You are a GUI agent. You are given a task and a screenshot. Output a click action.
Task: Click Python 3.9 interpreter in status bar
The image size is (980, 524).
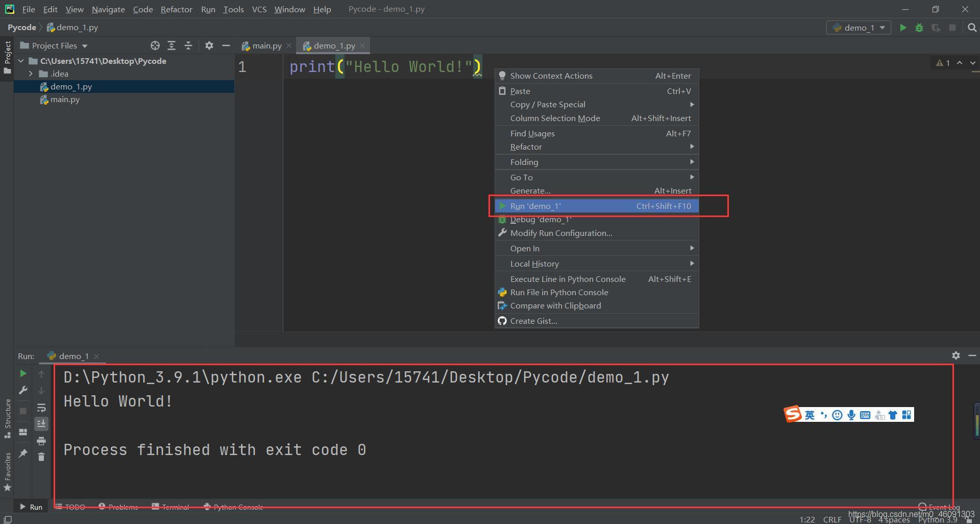(938, 519)
